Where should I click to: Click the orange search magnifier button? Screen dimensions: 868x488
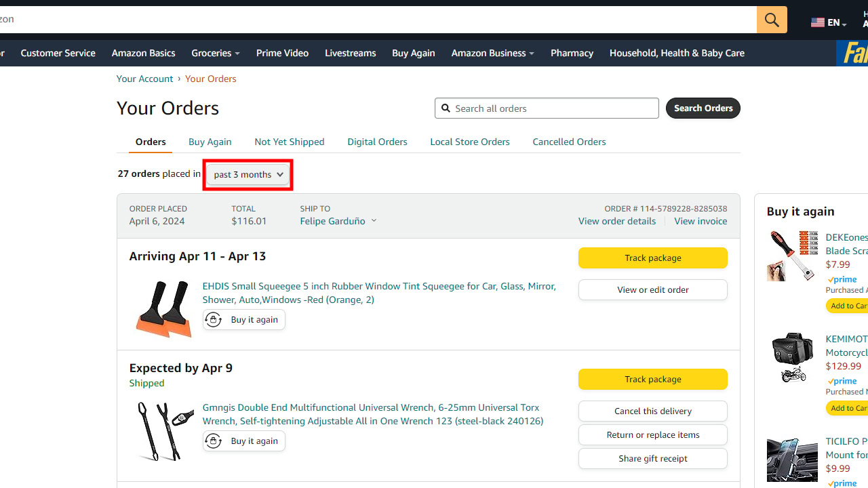(x=772, y=20)
